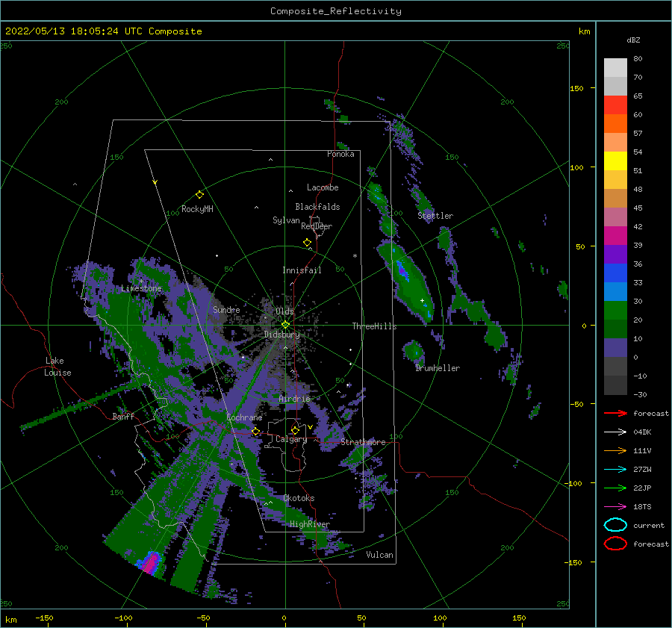Click the yellow diamond marker below RedDeer
Screen dimensions: 672x628
tap(308, 243)
